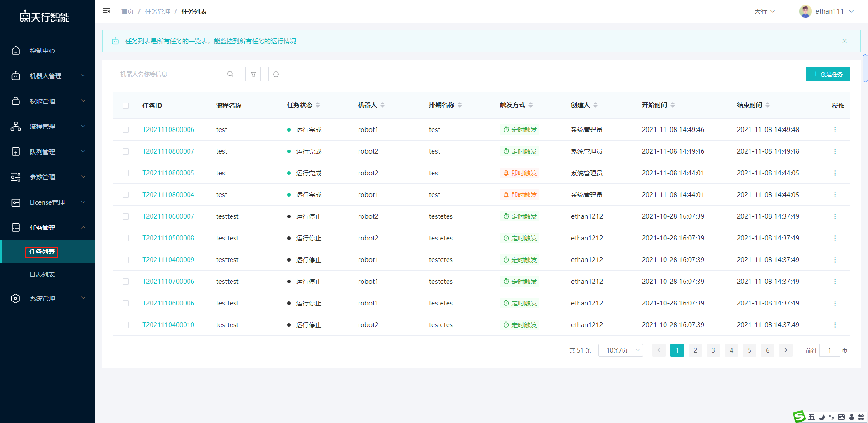The image size is (868, 423).
Task: Open the filter funnel icon
Action: (253, 74)
